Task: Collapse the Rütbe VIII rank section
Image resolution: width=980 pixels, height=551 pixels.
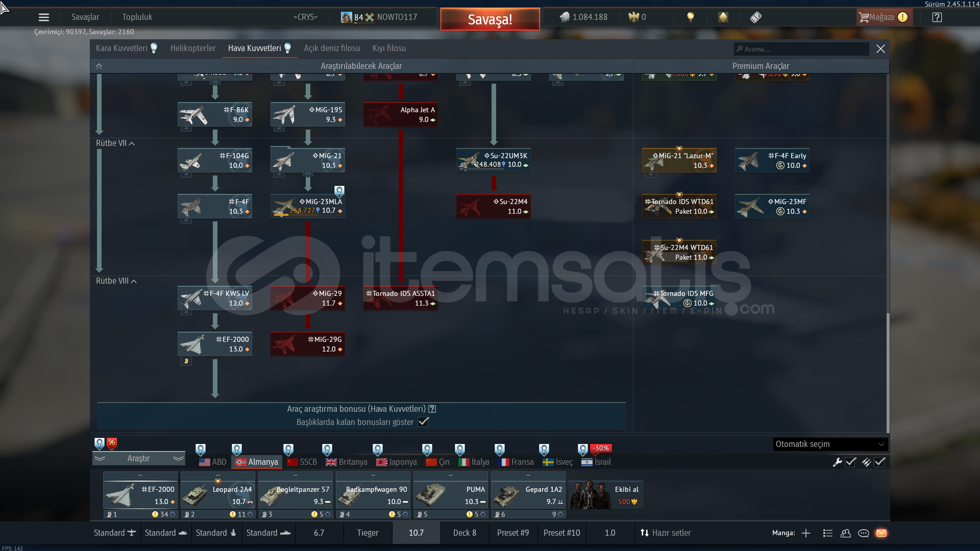Action: click(134, 281)
